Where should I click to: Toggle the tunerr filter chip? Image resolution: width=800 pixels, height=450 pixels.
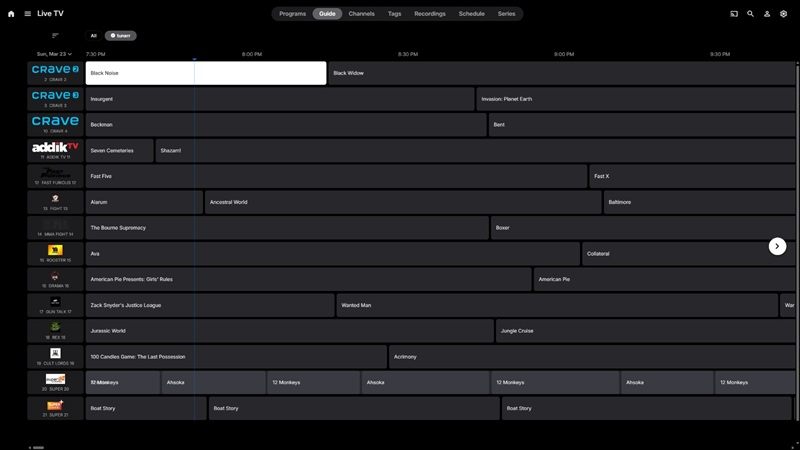click(120, 36)
